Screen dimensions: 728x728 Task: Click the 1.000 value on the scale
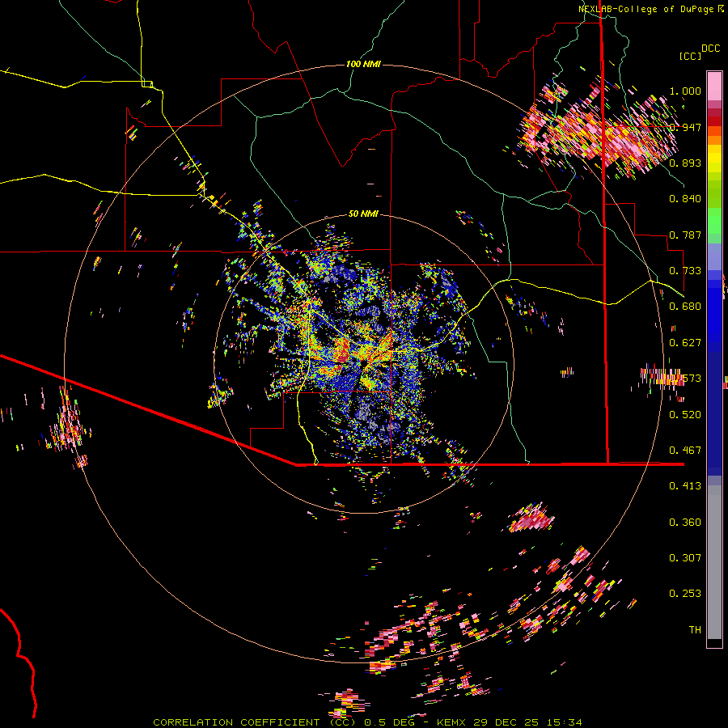pos(685,91)
